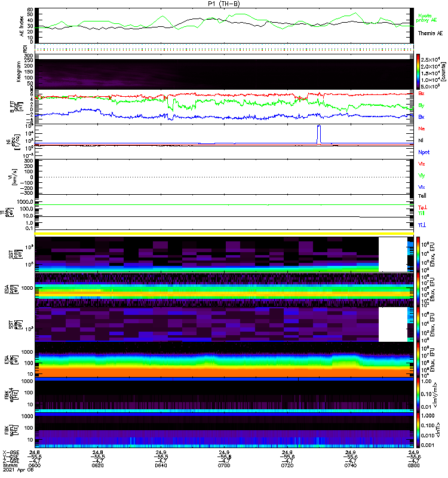
Task: Click the Keogram axis label
Action: click(19, 72)
